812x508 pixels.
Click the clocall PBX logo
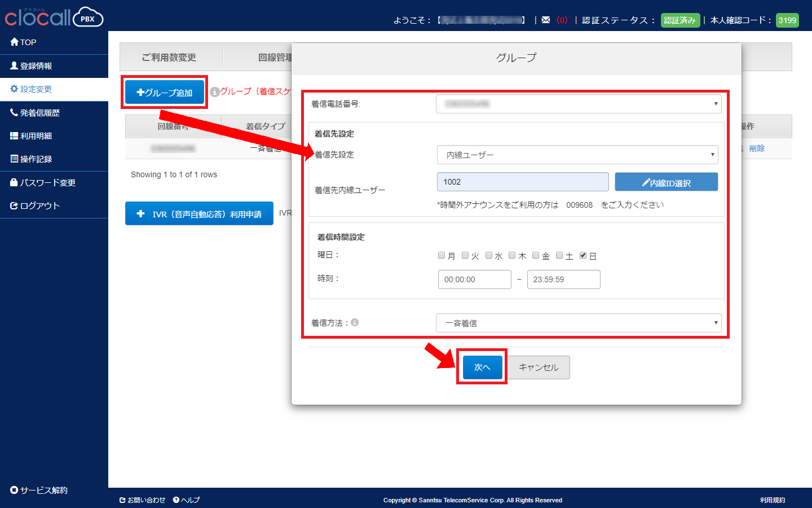pos(54,17)
